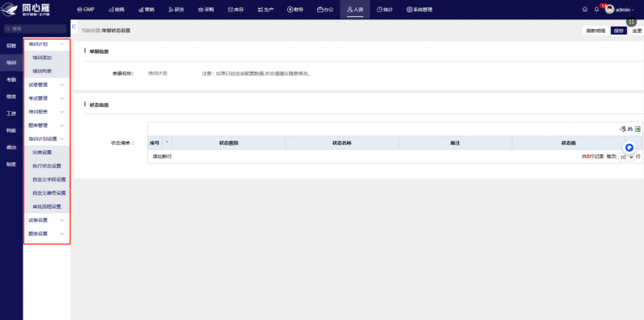The width and height of the screenshot is (644, 320).
Task: Expand the 考试管理 menu group
Action: point(47,98)
